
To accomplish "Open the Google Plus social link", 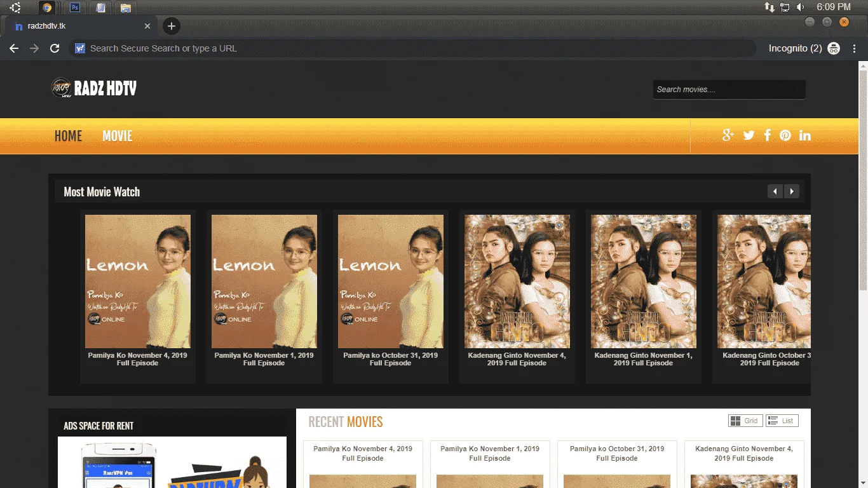I will click(x=728, y=135).
